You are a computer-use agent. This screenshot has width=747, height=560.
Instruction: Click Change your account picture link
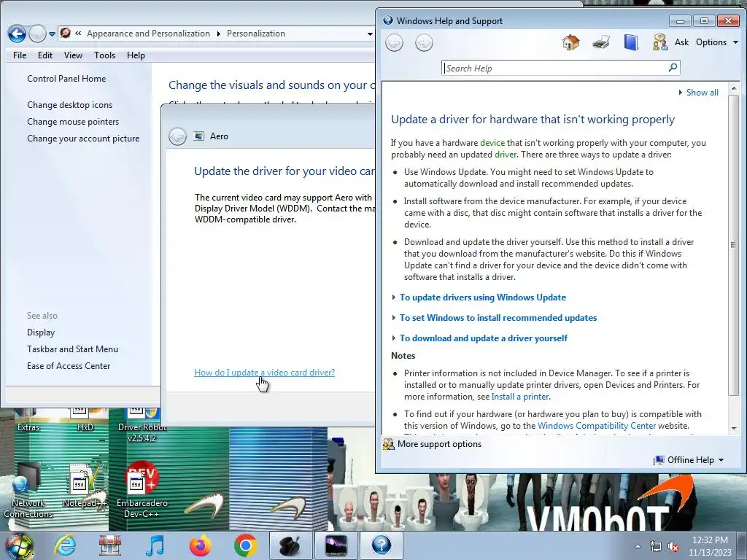tap(83, 139)
